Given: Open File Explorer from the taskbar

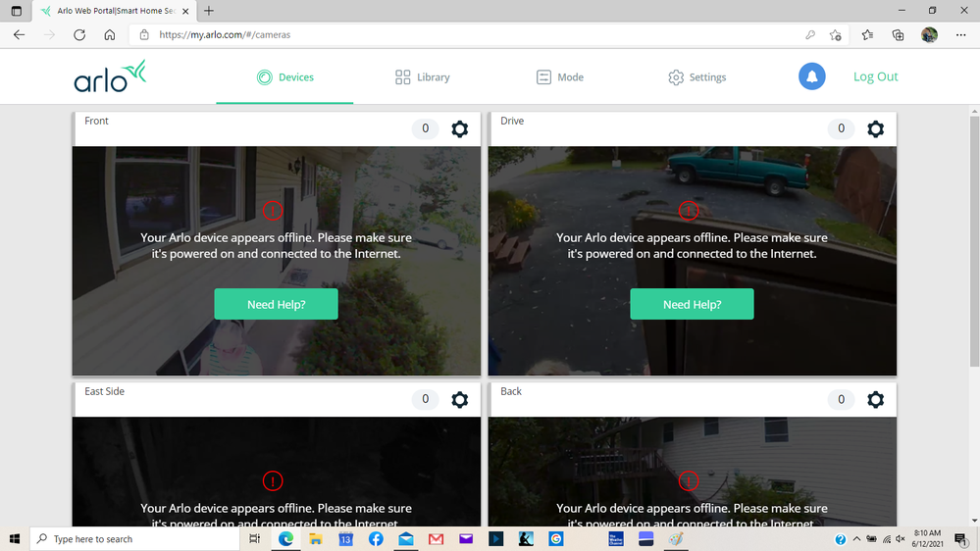Looking at the screenshot, I should coord(316,538).
